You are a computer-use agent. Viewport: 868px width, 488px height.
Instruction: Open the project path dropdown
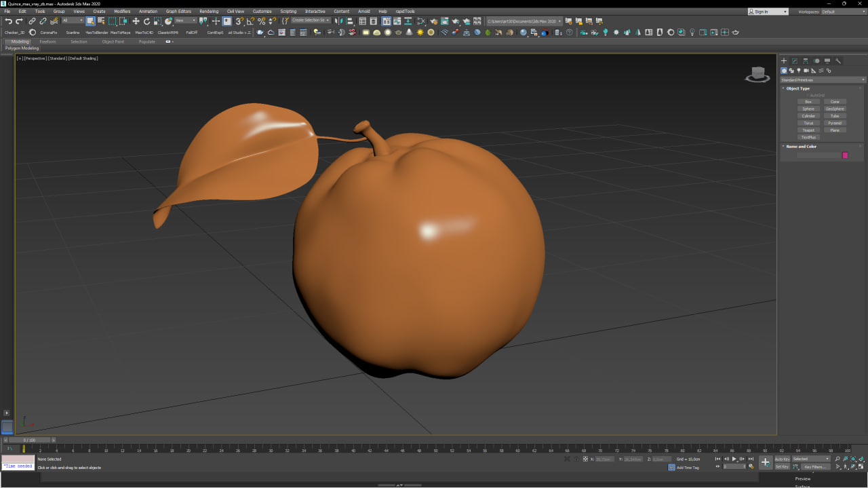tap(524, 21)
